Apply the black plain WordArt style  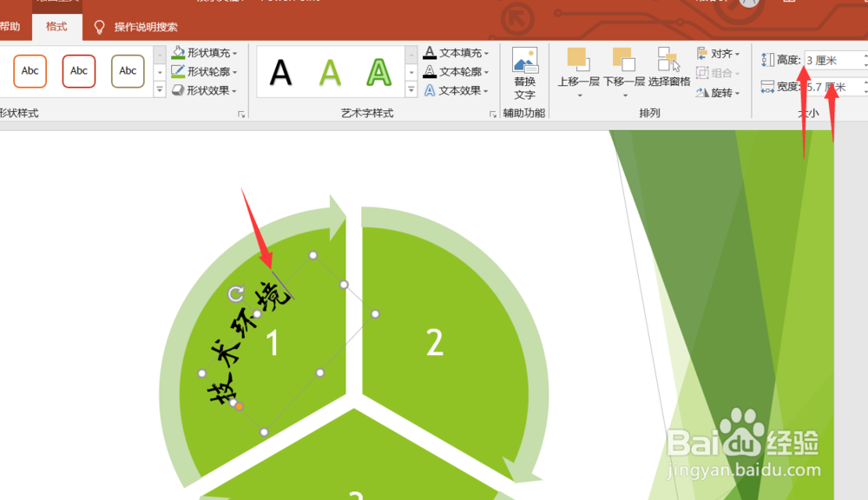click(280, 73)
